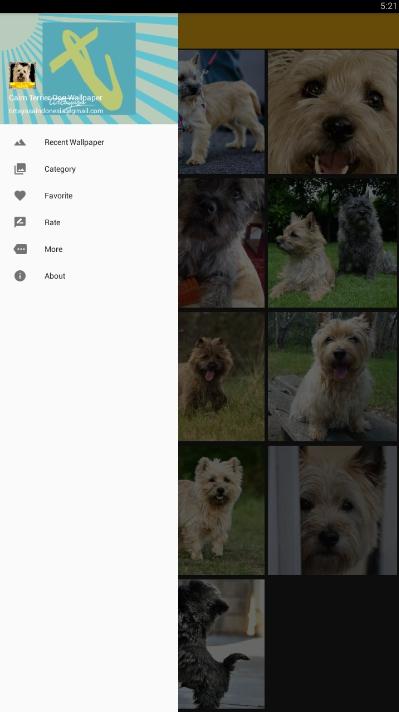Open terrier peeking through door wallpaper
This screenshot has width=399, height=712.
pos(332,510)
